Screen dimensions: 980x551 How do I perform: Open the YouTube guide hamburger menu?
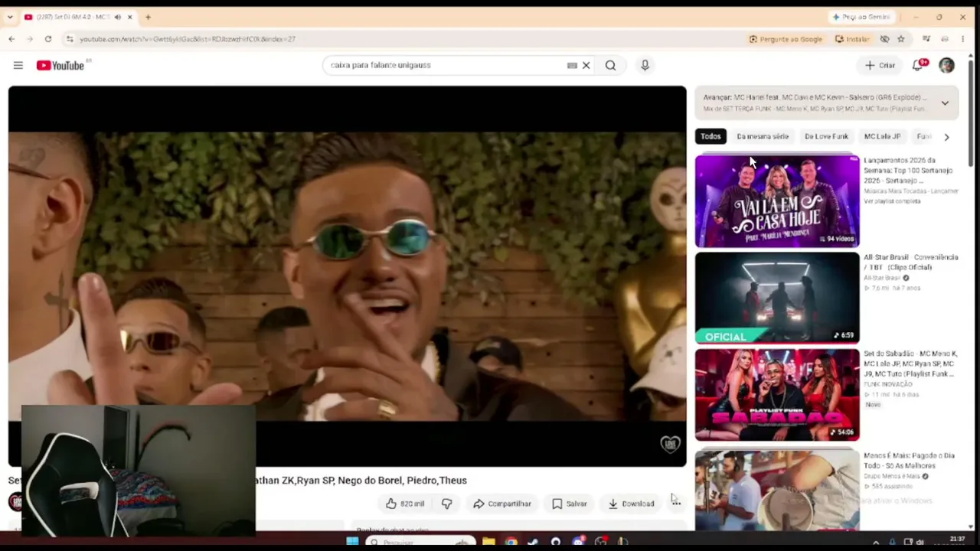click(x=18, y=65)
